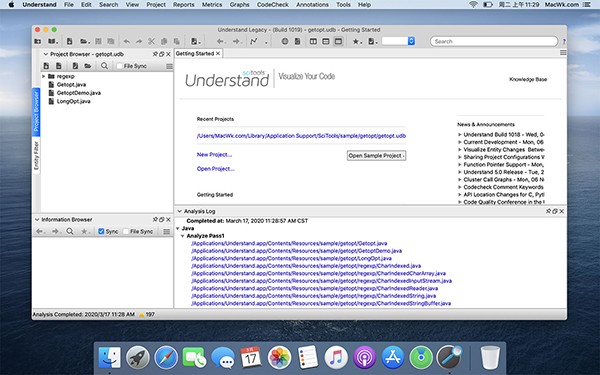
Task: Click the Analyze project icon in toolbar
Action: [x=194, y=41]
